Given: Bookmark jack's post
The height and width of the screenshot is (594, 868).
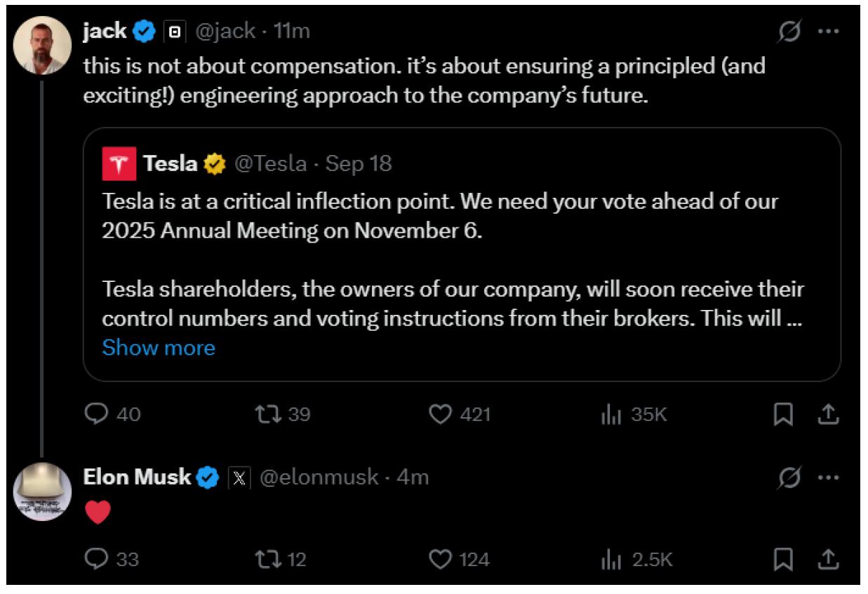Looking at the screenshot, I should click(783, 415).
